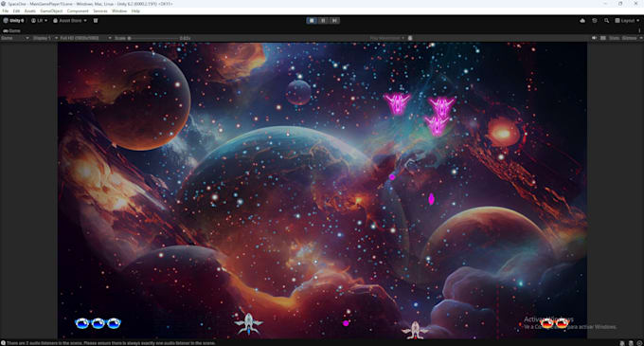
Task: Click the magenta oval enemy bullet
Action: 431,199
